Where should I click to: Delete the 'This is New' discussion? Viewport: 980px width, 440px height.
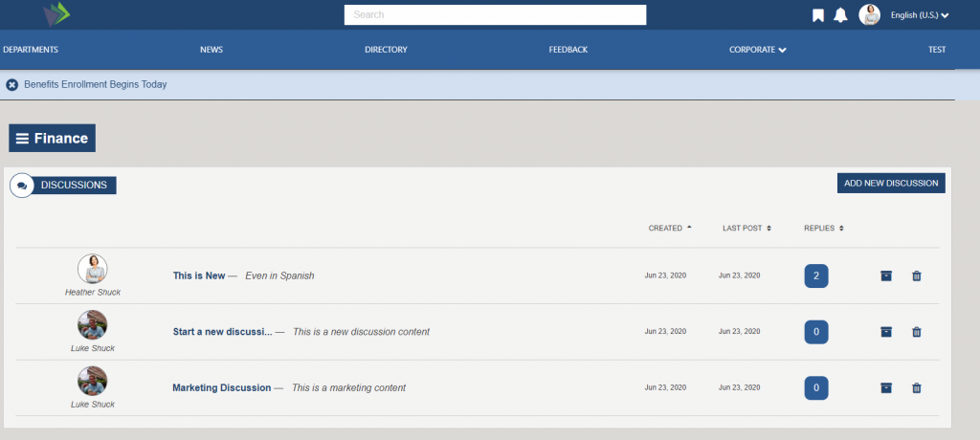916,276
